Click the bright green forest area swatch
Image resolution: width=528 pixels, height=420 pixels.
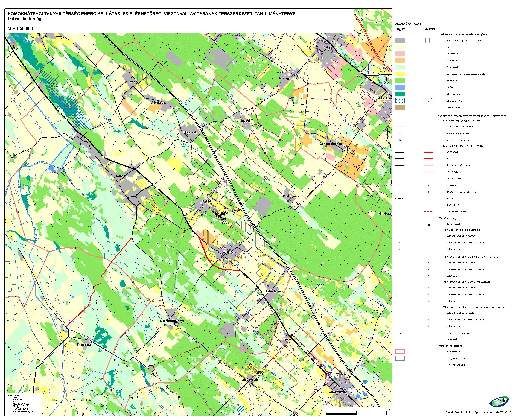click(x=400, y=81)
